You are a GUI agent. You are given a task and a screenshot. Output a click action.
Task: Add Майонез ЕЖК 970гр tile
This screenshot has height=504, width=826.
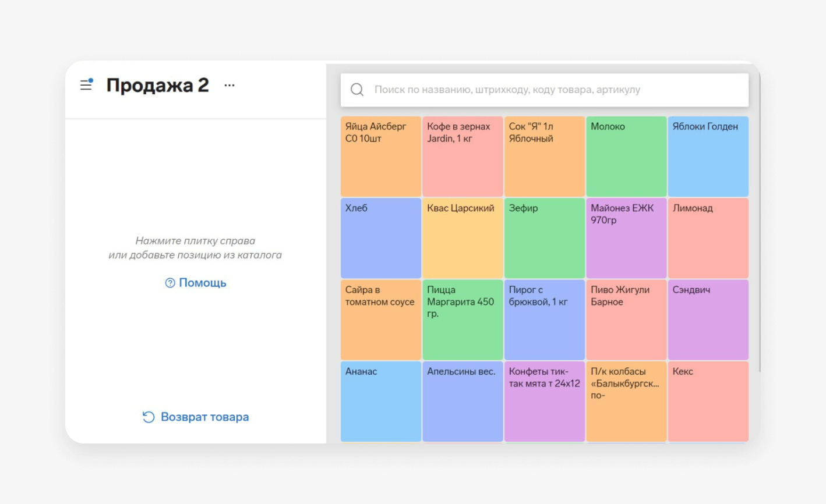(x=626, y=238)
